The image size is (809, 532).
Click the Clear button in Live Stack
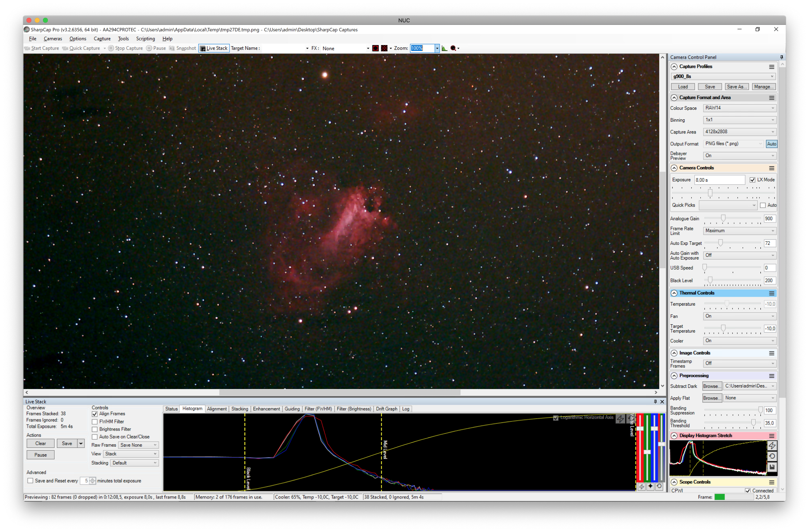point(41,444)
